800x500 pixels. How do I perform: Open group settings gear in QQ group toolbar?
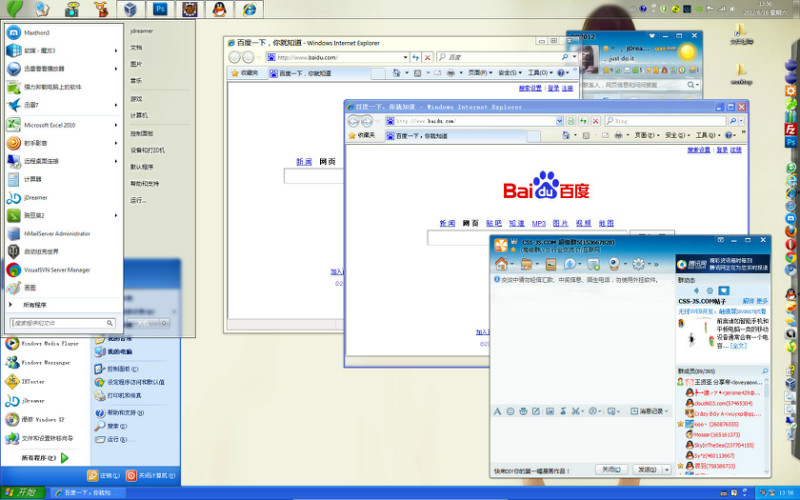[638, 264]
